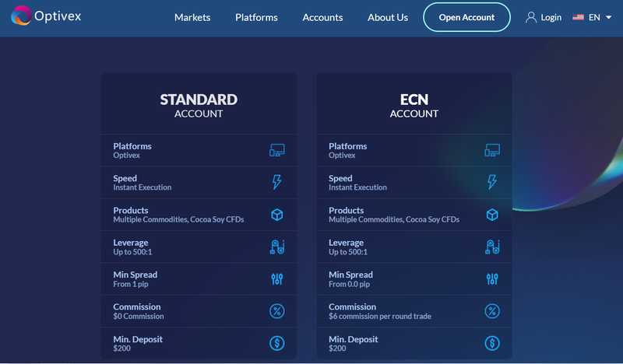Expand the EN language dropdown arrow
The width and height of the screenshot is (623, 364).
click(608, 17)
